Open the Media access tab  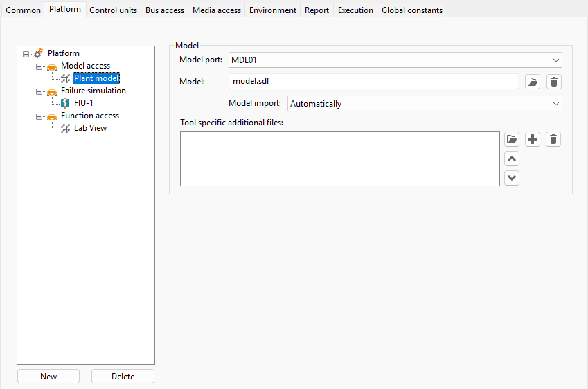pyautogui.click(x=217, y=10)
